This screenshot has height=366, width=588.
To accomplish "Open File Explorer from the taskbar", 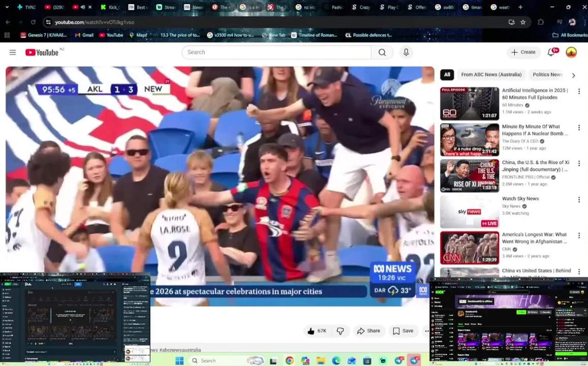I will 320,360.
